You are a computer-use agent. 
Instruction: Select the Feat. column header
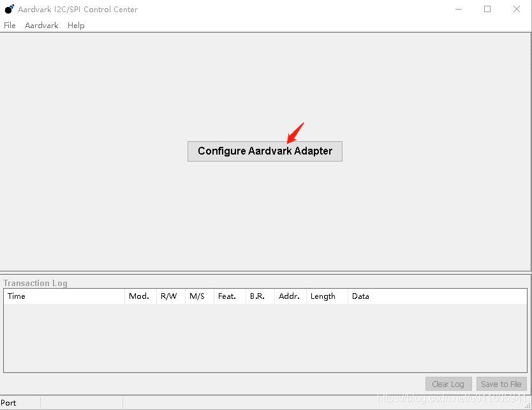click(x=230, y=296)
